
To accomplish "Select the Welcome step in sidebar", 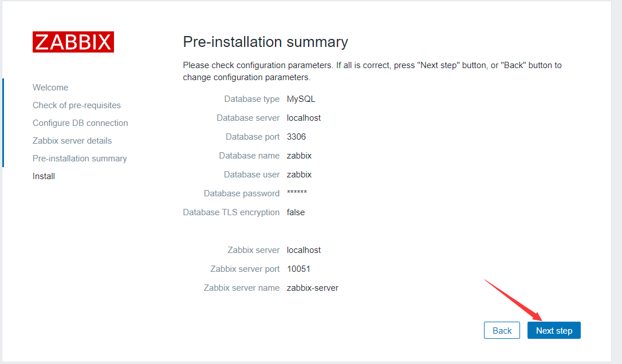I will pos(50,88).
